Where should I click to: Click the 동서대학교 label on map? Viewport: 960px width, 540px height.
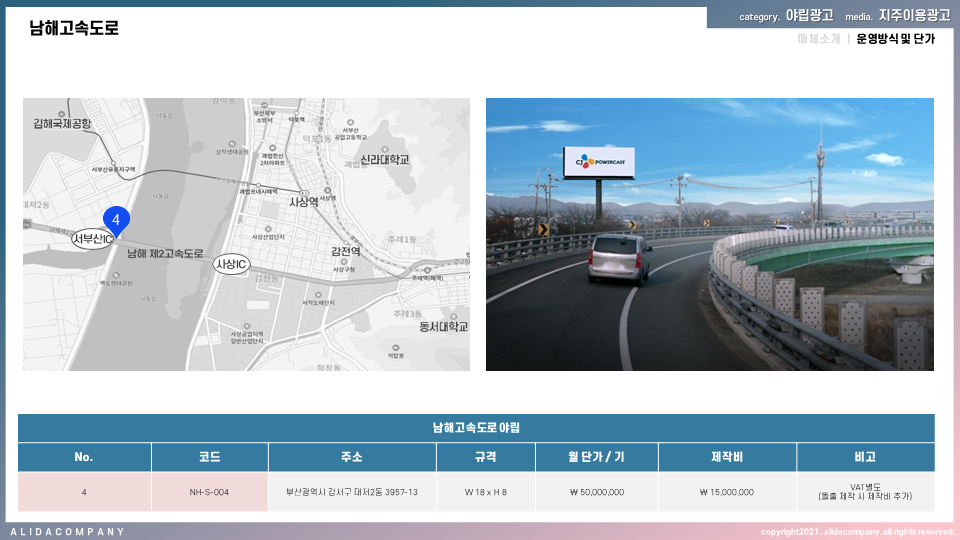coord(443,327)
